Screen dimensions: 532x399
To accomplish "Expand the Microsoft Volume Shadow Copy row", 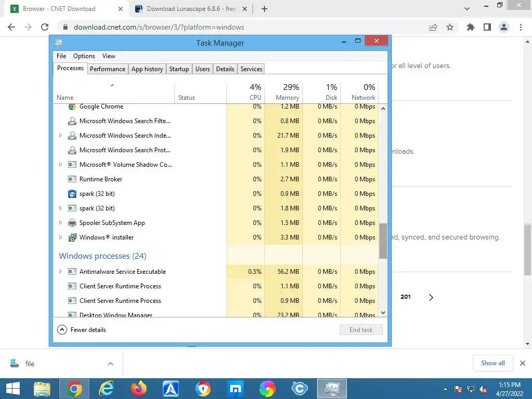I will point(60,165).
